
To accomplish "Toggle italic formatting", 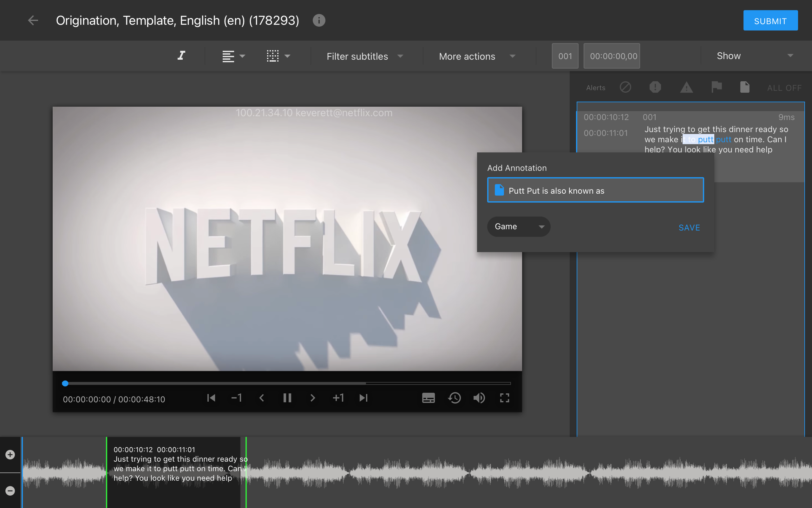I will point(181,56).
